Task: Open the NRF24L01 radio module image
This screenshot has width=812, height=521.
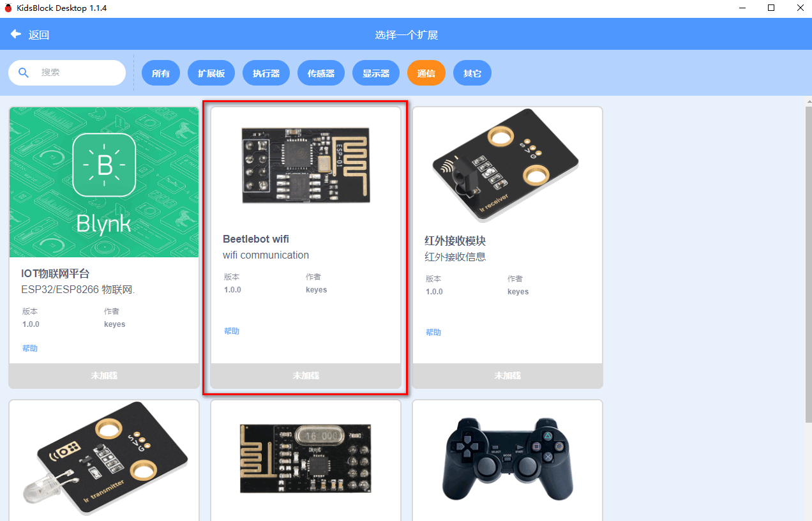Action: [x=306, y=458]
